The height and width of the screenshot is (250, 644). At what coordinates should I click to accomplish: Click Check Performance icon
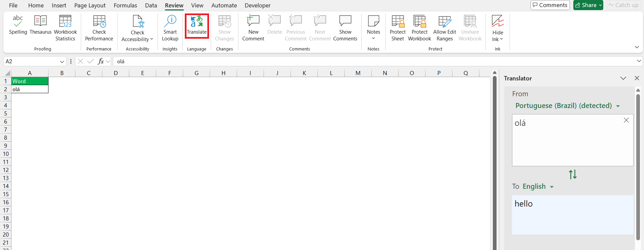[99, 21]
